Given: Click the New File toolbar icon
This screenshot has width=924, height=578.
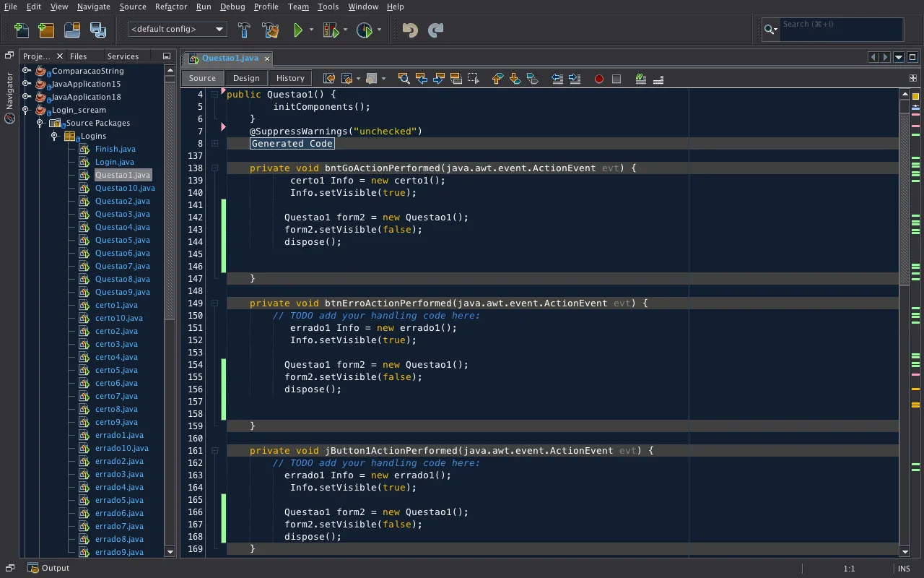Looking at the screenshot, I should pyautogui.click(x=22, y=30).
